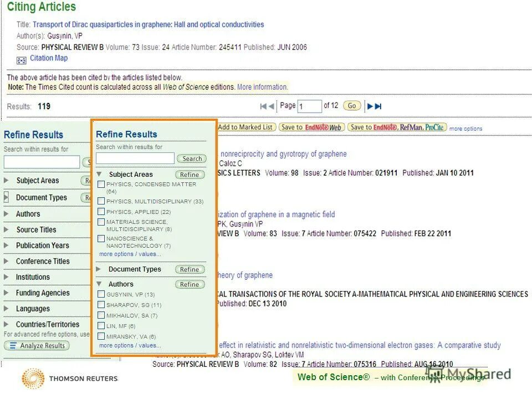Check Physics, Multidisciplinary (33)
Image resolution: width=532 pixels, height=399 pixels.
101,201
